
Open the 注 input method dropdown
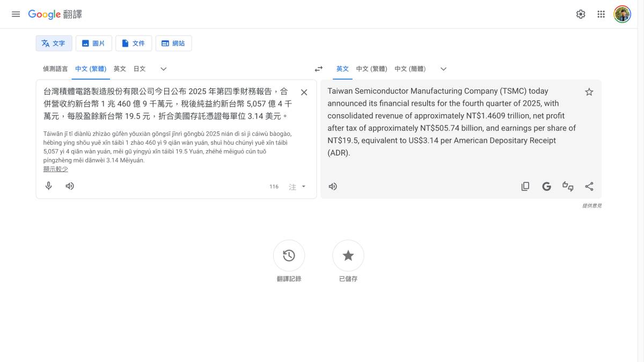coord(297,187)
